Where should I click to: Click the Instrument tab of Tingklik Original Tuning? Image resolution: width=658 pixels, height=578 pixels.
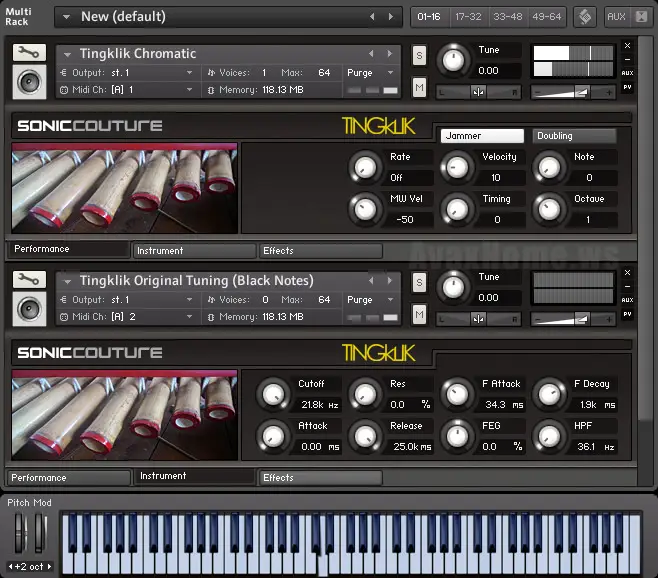194,476
